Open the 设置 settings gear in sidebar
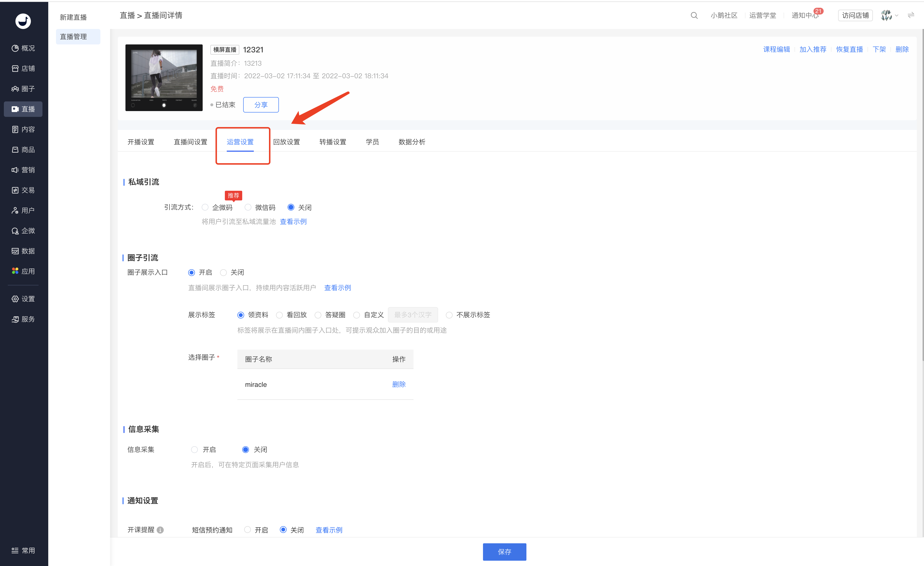 tap(15, 299)
